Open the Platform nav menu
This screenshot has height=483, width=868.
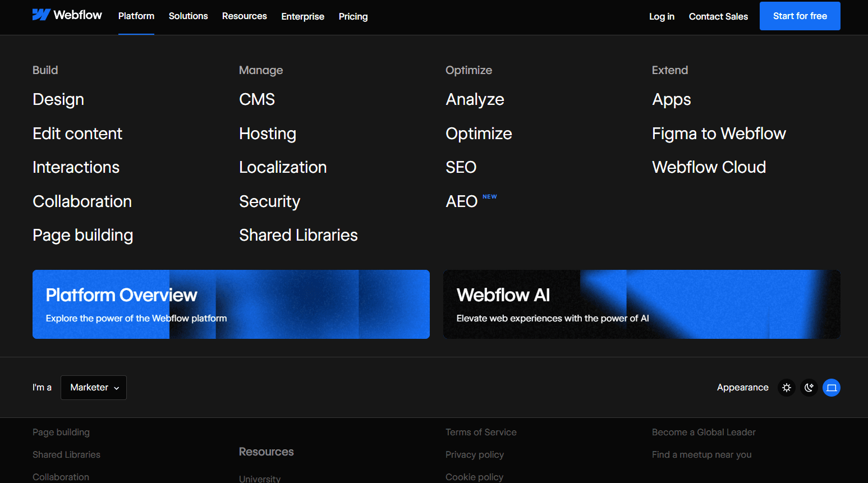136,16
